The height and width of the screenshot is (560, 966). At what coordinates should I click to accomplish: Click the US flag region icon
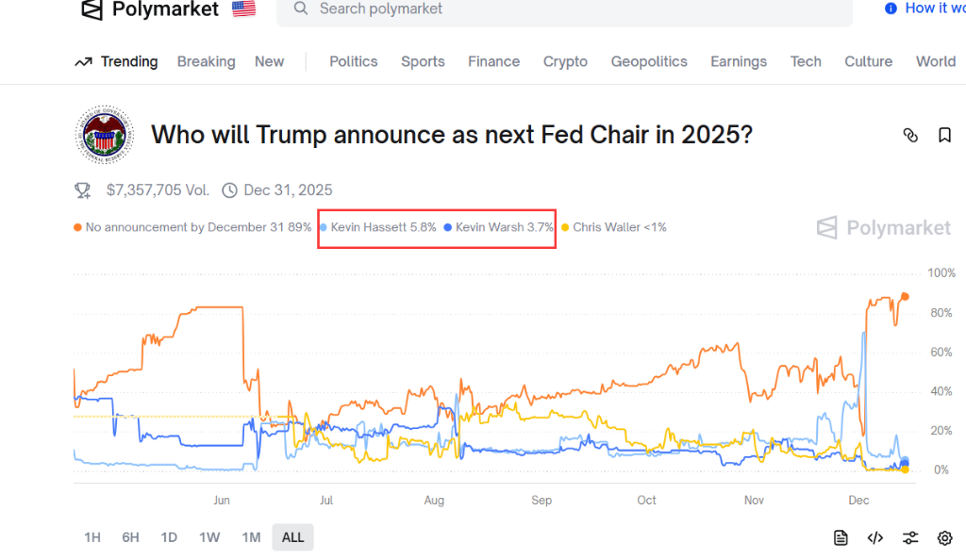click(x=243, y=9)
